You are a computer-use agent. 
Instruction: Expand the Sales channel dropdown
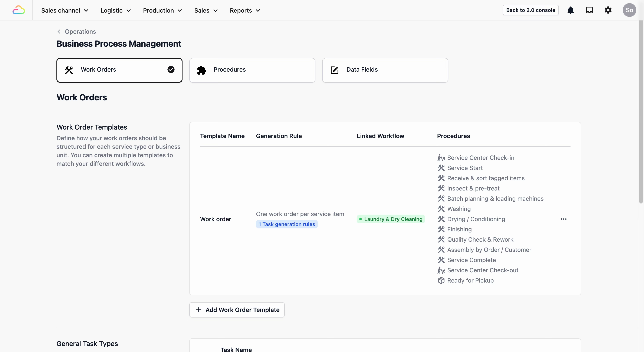(x=65, y=10)
